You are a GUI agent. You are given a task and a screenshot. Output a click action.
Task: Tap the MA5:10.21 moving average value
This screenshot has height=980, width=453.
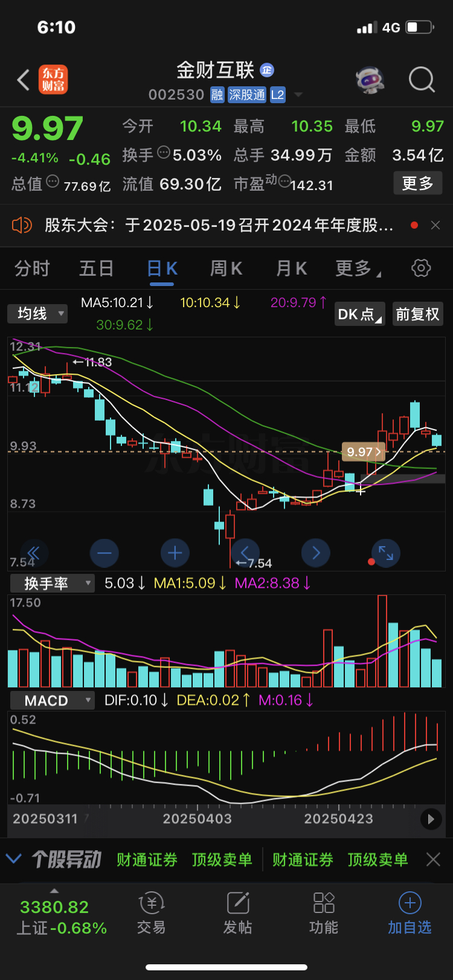click(117, 302)
